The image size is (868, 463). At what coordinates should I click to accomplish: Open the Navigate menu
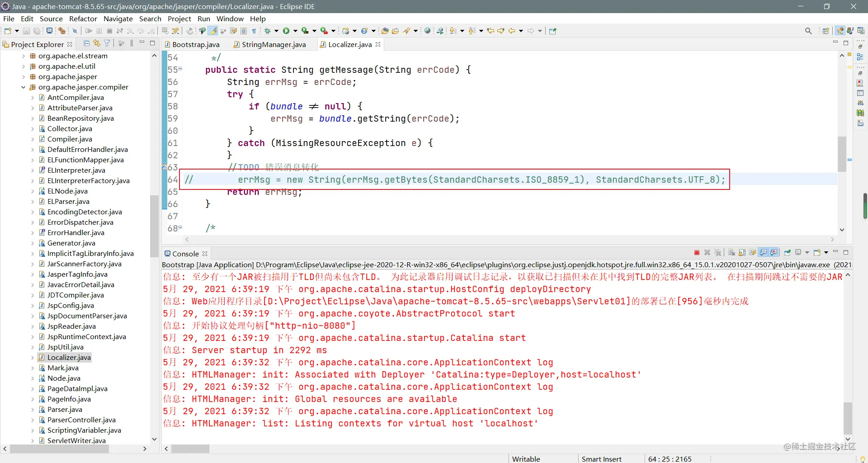(118, 19)
